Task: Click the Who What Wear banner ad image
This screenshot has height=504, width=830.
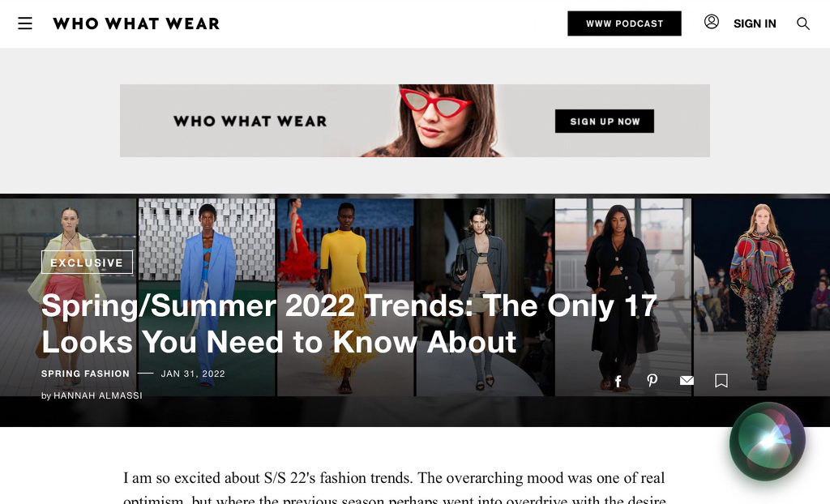Action: point(414,121)
